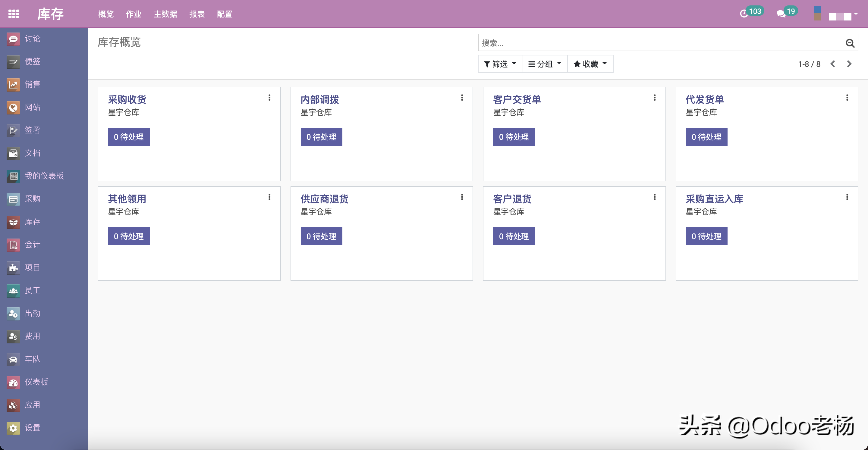Image resolution: width=868 pixels, height=450 pixels.
Task: Open the 签署 sidebar icon
Action: point(13,130)
